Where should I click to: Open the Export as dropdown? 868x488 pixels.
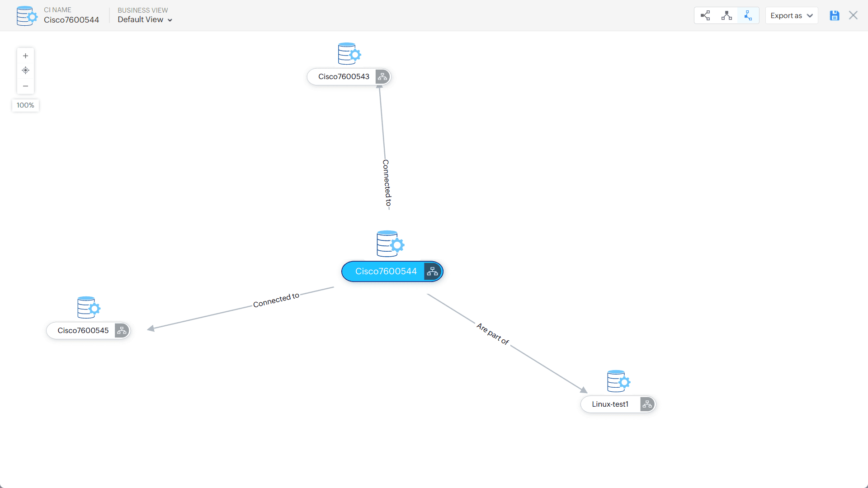[792, 15]
